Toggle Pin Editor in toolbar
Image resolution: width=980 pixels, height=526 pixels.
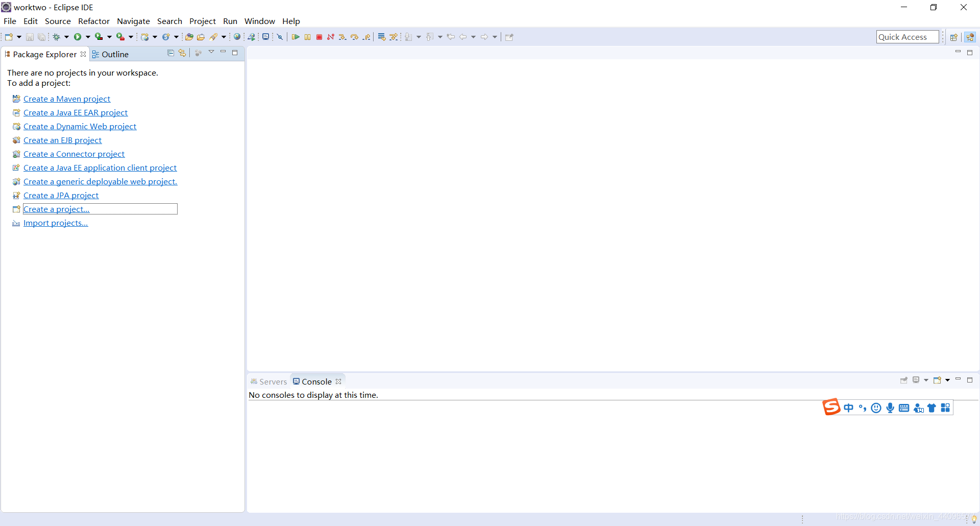point(509,37)
